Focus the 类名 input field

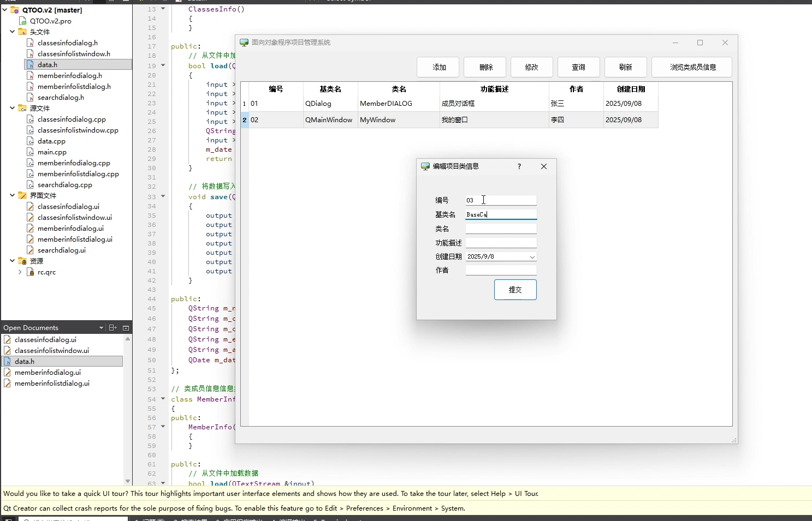click(x=501, y=229)
